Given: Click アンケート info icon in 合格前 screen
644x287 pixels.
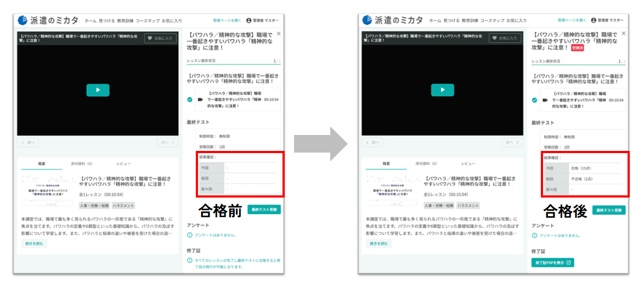Looking at the screenshot, I should click(x=189, y=235).
